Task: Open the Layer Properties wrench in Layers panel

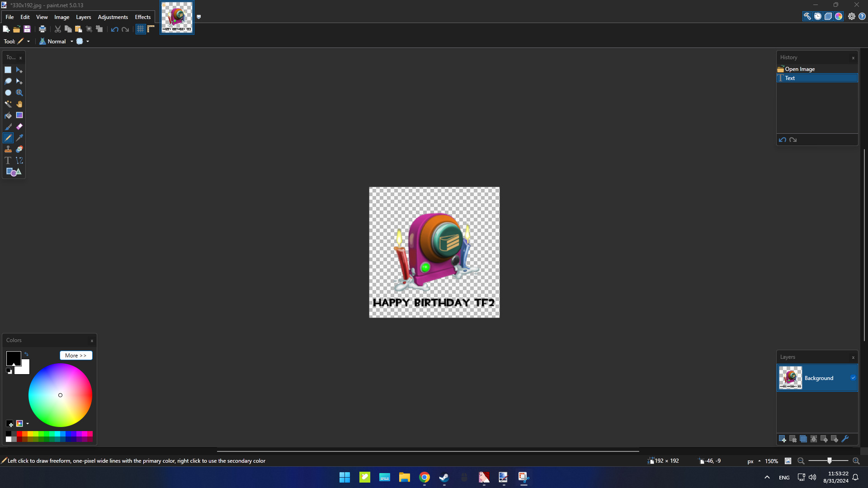Action: [x=845, y=439]
